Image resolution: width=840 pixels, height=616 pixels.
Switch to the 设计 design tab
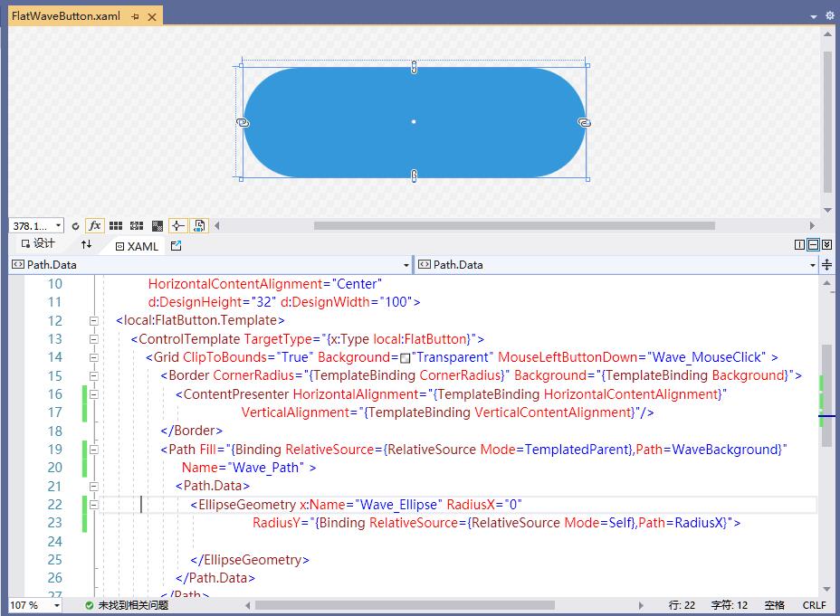[x=38, y=244]
